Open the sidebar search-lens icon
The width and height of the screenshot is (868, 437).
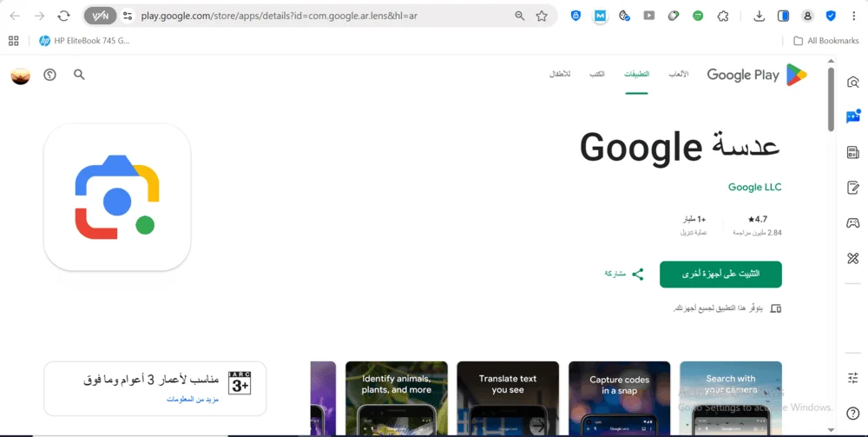853,83
